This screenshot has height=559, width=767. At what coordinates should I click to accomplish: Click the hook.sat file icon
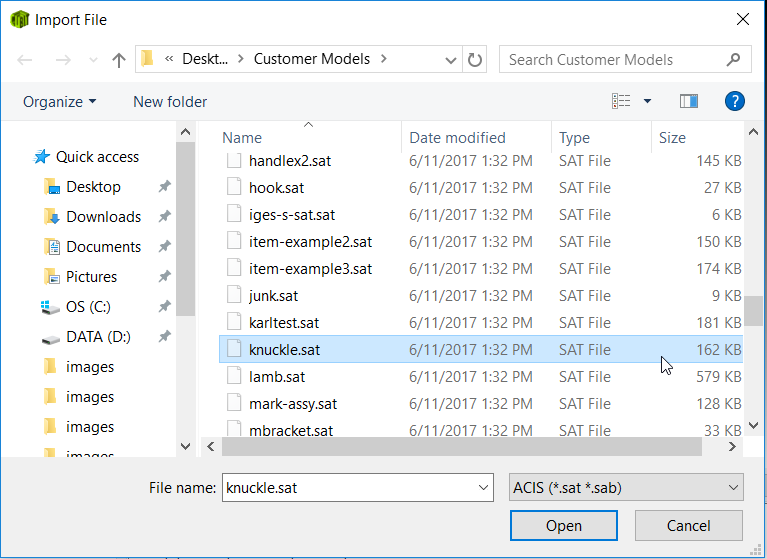click(234, 188)
